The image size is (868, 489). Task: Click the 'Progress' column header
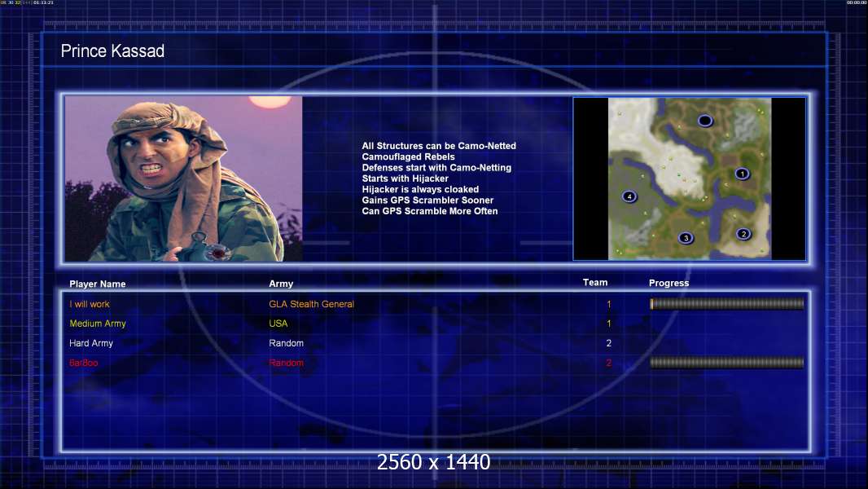point(669,283)
